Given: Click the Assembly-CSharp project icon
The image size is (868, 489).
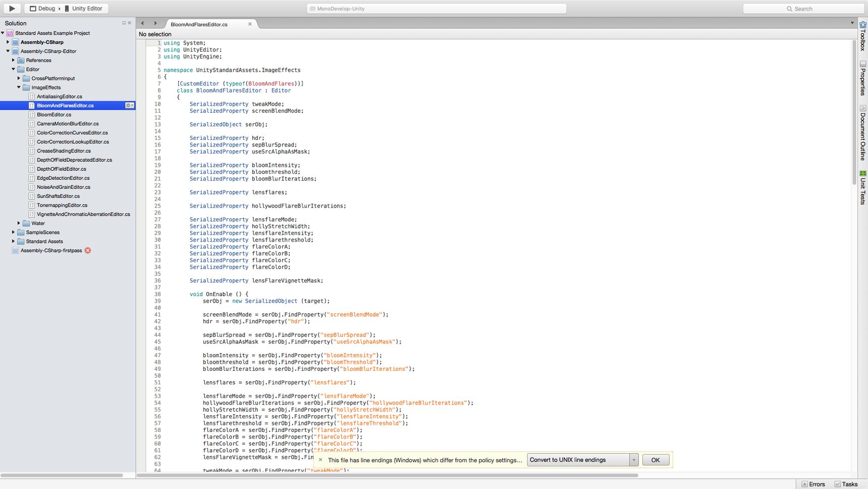Looking at the screenshot, I should [15, 42].
